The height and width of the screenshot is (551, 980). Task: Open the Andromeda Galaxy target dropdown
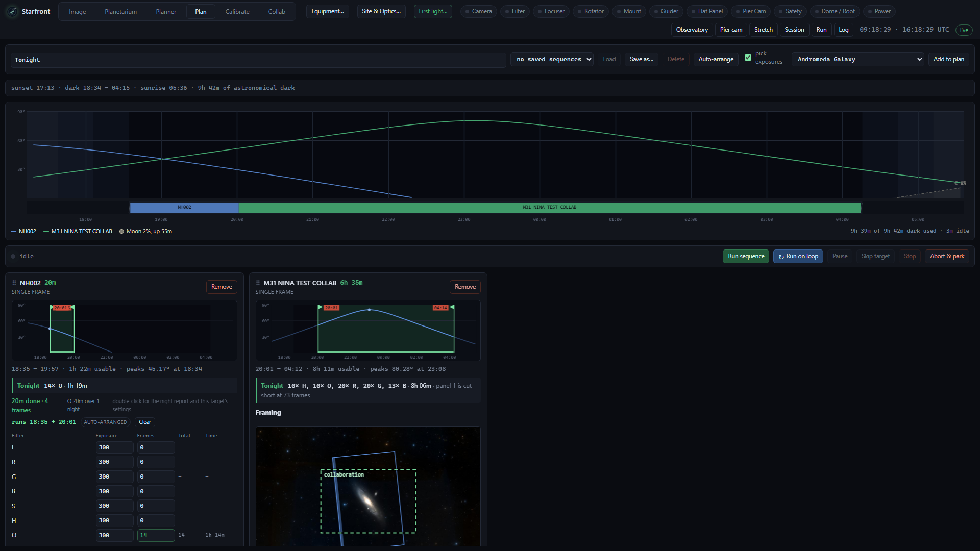(857, 59)
